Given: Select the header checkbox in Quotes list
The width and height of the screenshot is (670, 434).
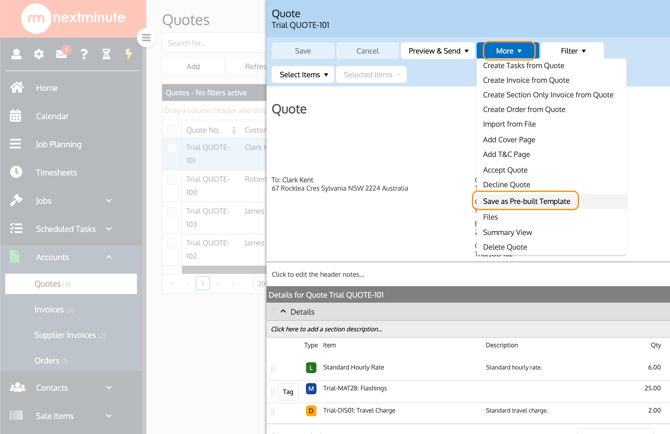Looking at the screenshot, I should (172, 130).
